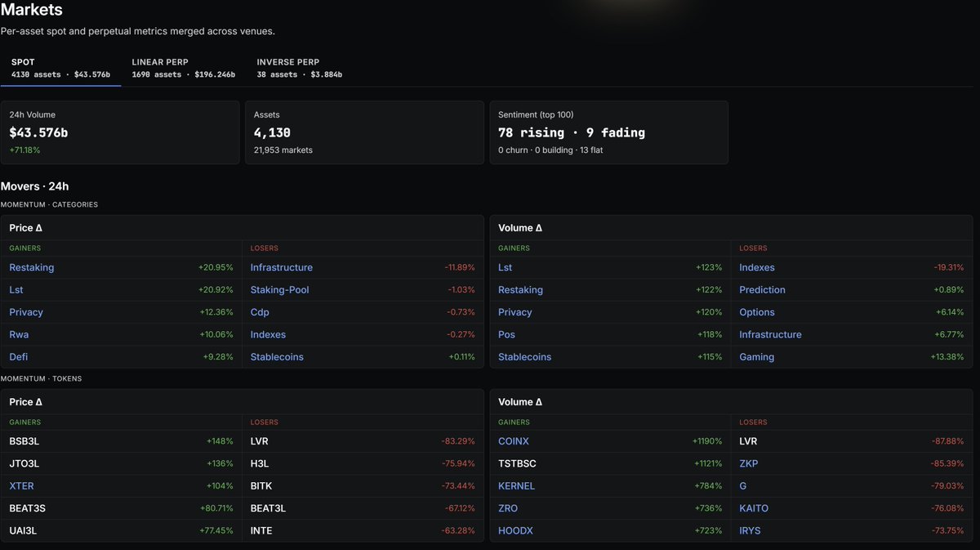Click the IRYS token link
The height and width of the screenshot is (550, 980).
(x=750, y=530)
